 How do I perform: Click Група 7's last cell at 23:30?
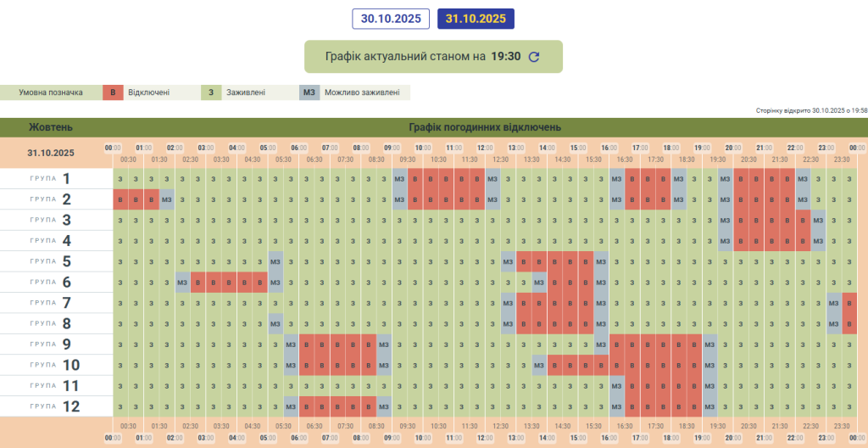pyautogui.click(x=849, y=303)
